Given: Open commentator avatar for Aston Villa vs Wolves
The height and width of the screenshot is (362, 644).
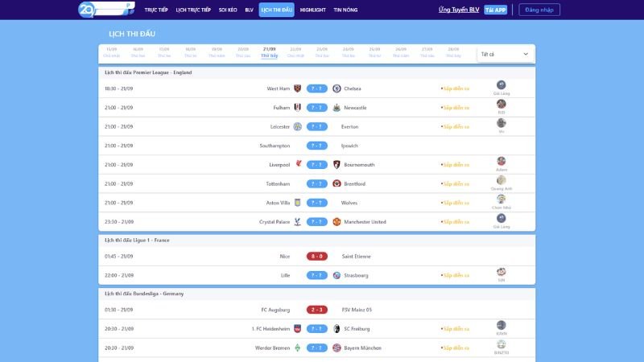Looking at the screenshot, I should click(501, 199).
